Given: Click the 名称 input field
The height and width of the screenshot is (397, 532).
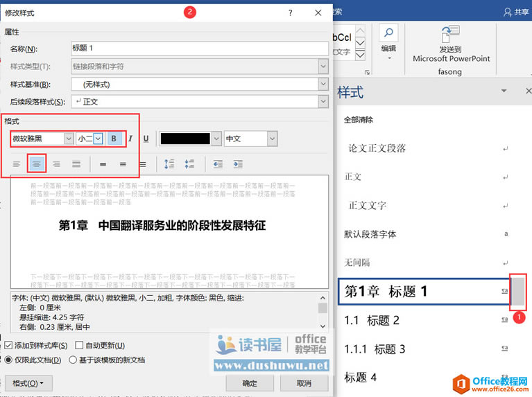Looking at the screenshot, I should 200,48.
